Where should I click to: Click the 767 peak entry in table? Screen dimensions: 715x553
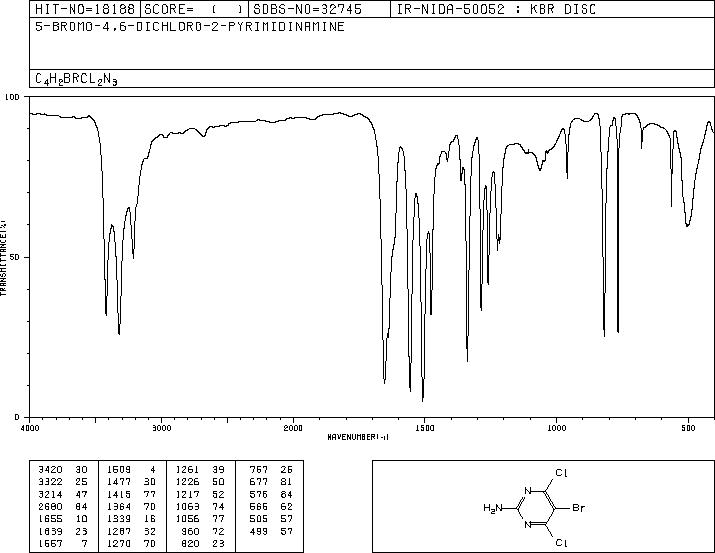[x=271, y=470]
